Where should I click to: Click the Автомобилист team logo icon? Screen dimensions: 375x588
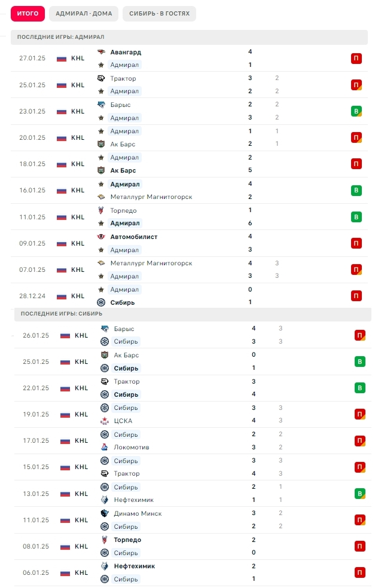[101, 237]
